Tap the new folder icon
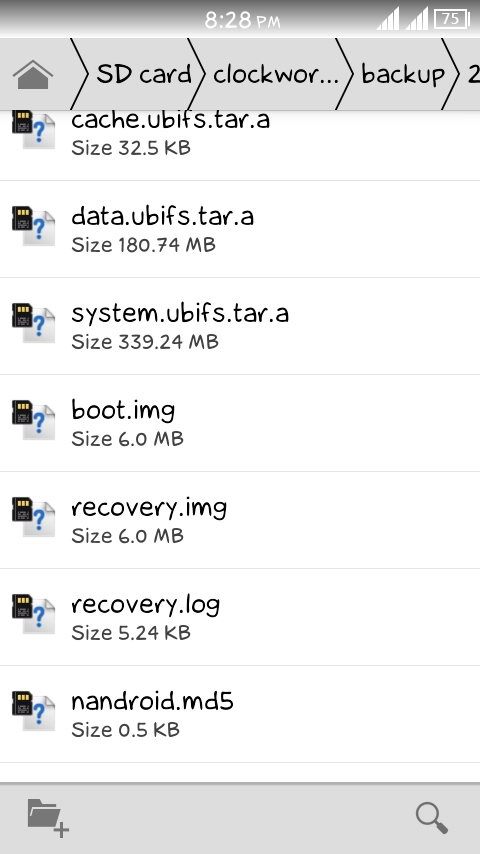Viewport: 480px width, 854px height. coord(48,818)
